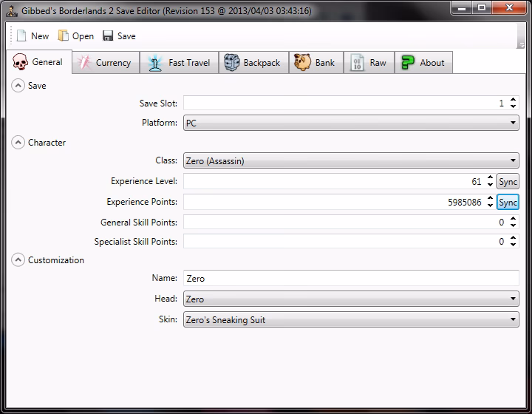The width and height of the screenshot is (532, 414).
Task: Click the Save toolbar button label
Action: coord(126,36)
